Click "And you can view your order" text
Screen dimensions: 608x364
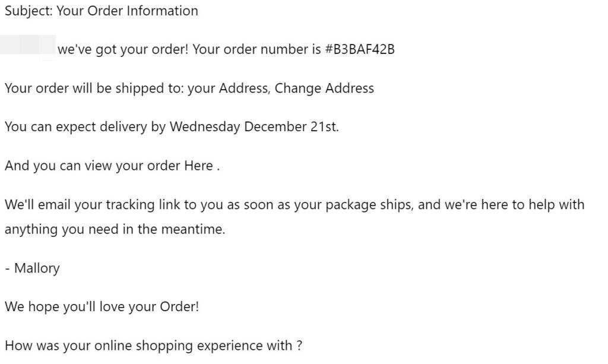(92, 166)
